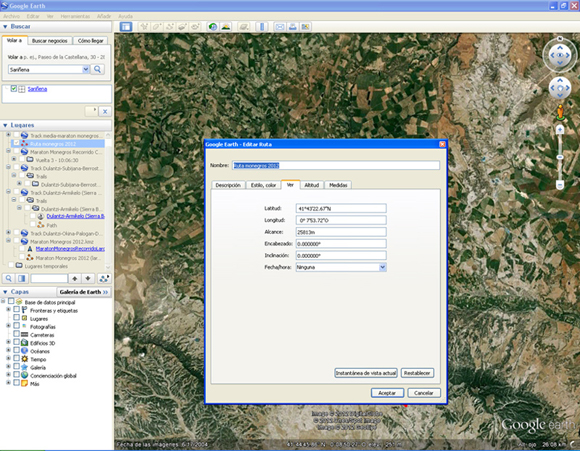
Task: Collapse the Lugares panel
Action: tap(5, 125)
